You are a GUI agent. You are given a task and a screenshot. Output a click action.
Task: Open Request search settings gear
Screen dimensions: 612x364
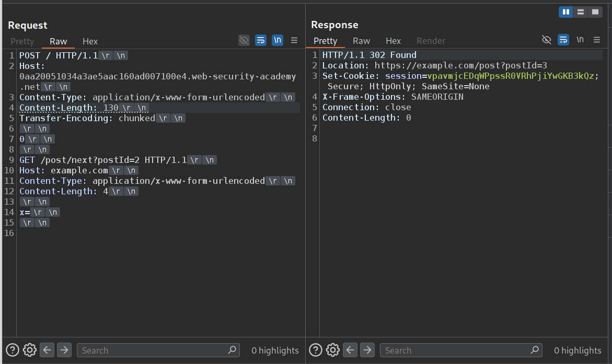pos(30,350)
